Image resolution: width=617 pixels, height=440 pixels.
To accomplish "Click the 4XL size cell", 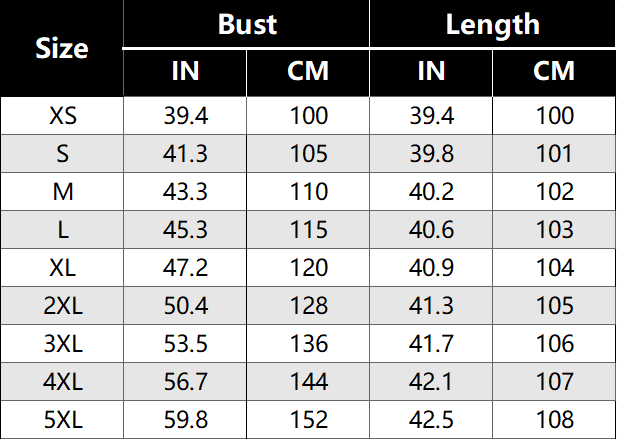I will coord(62,382).
